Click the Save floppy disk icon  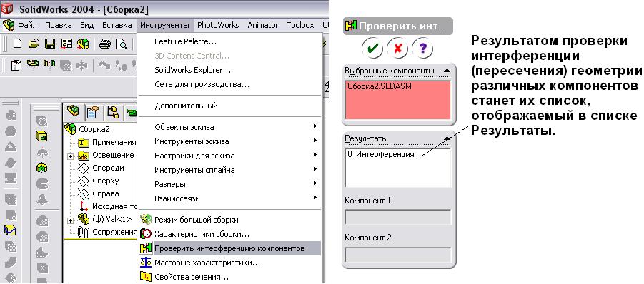pos(50,43)
